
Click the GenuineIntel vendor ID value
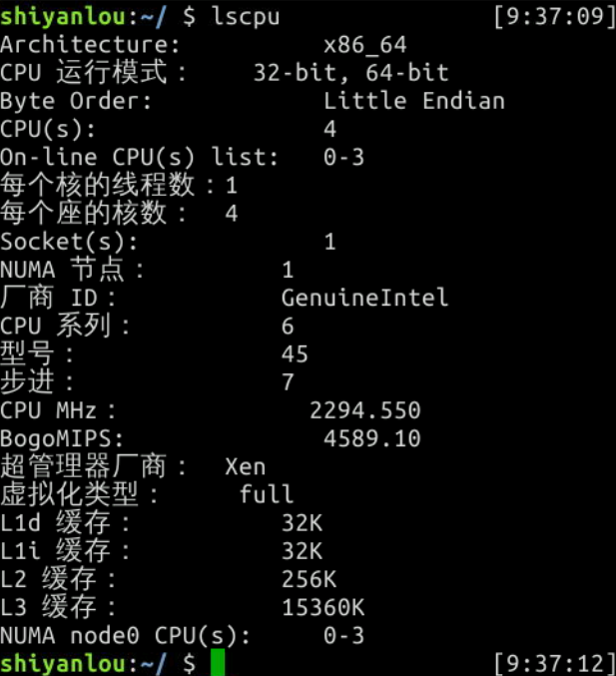coord(364,298)
